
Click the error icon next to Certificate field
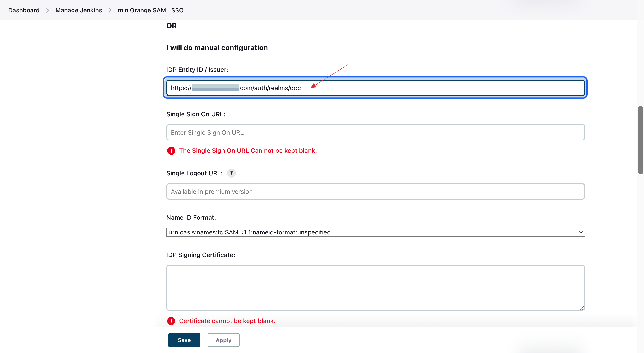pos(171,320)
